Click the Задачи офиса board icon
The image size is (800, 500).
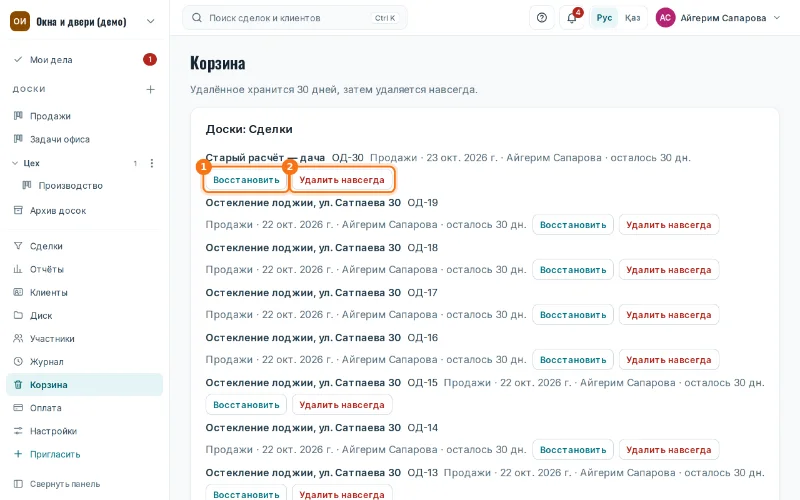18,139
